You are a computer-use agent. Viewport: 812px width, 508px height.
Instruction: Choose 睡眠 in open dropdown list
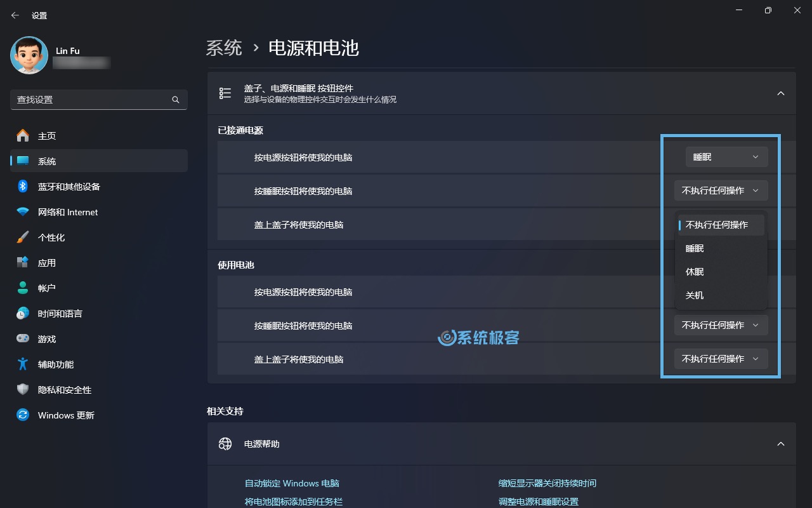(x=721, y=248)
